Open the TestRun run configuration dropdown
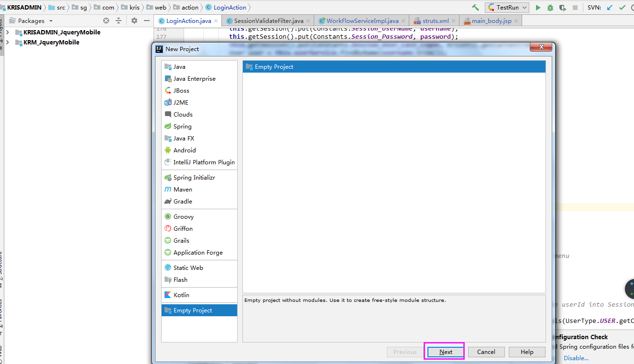The height and width of the screenshot is (364, 634). click(x=507, y=8)
